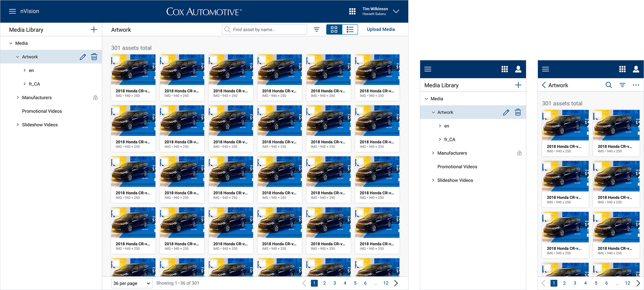Go to next page in mobile Artwork pagination
This screenshot has height=290, width=644.
638,283
